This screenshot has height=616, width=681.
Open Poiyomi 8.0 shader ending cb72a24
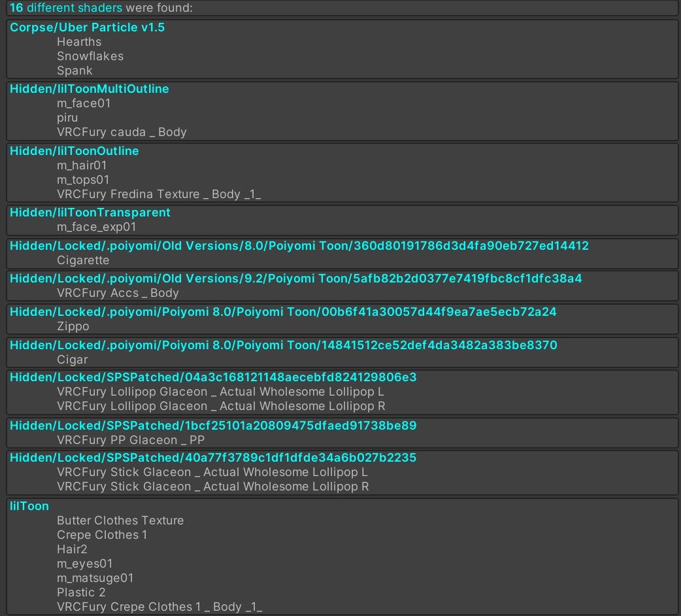283,312
